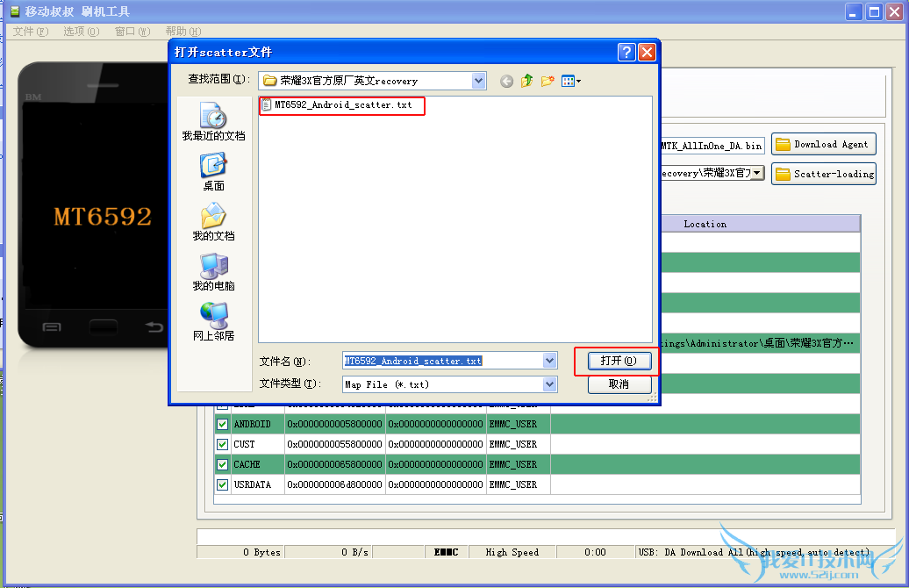Click the MTK_AllInOne_DA.bin path field

click(712, 146)
